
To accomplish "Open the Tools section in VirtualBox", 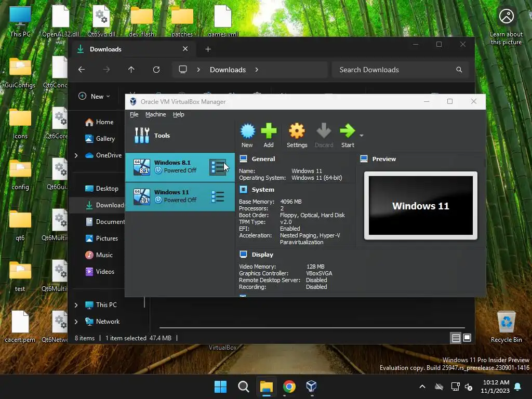I will [x=180, y=136].
